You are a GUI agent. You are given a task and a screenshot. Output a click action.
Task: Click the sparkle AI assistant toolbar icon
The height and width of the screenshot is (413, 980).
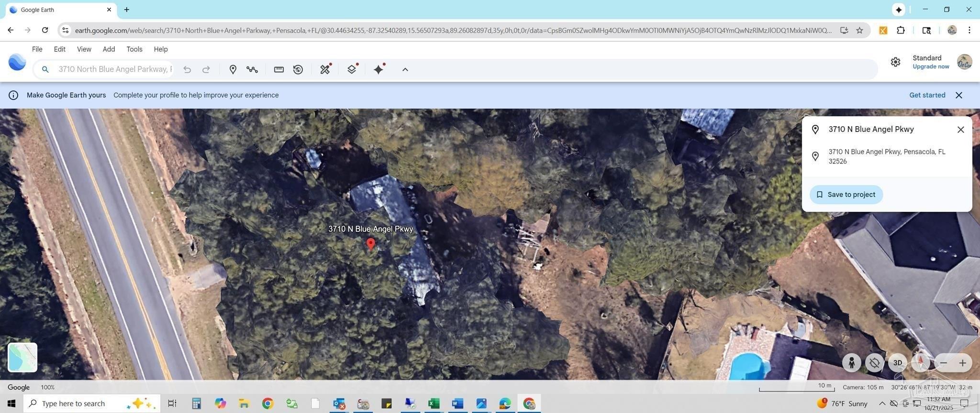pos(379,69)
